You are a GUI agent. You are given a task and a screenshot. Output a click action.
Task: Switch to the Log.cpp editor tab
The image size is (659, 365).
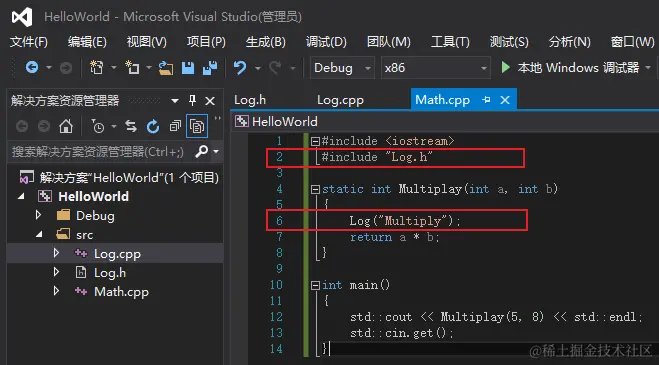coord(340,100)
